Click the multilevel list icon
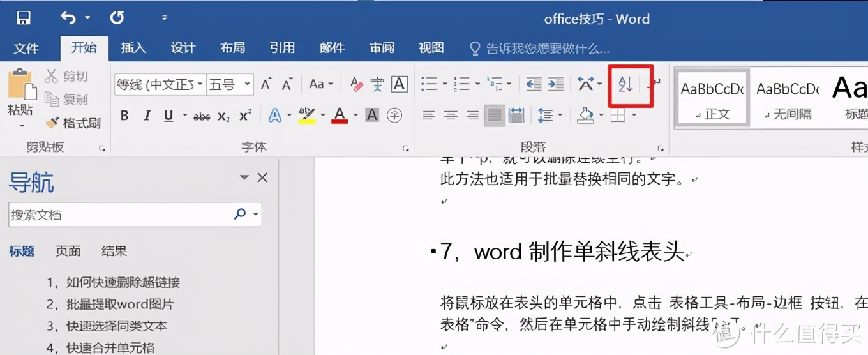Screen dimensions: 868x355 coord(495,84)
